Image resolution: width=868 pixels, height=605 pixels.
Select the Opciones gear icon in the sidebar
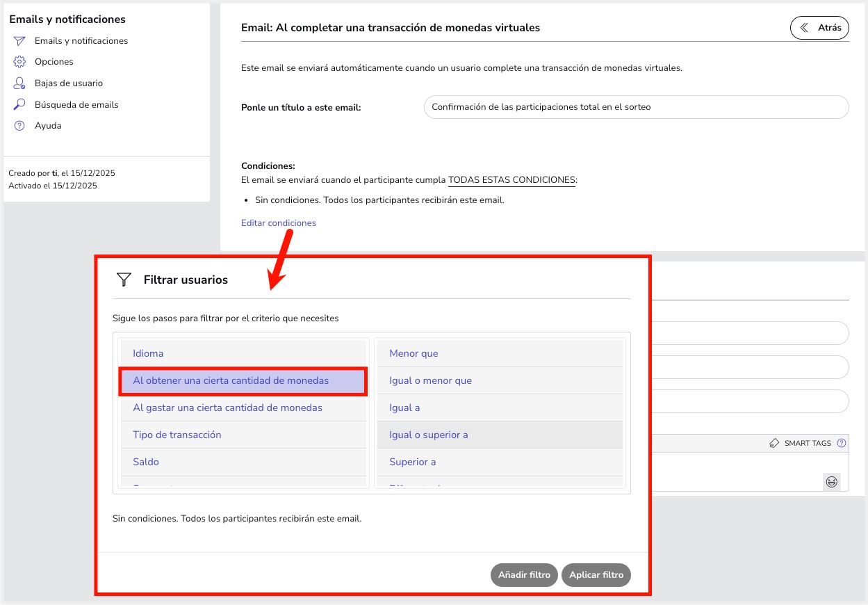(19, 61)
